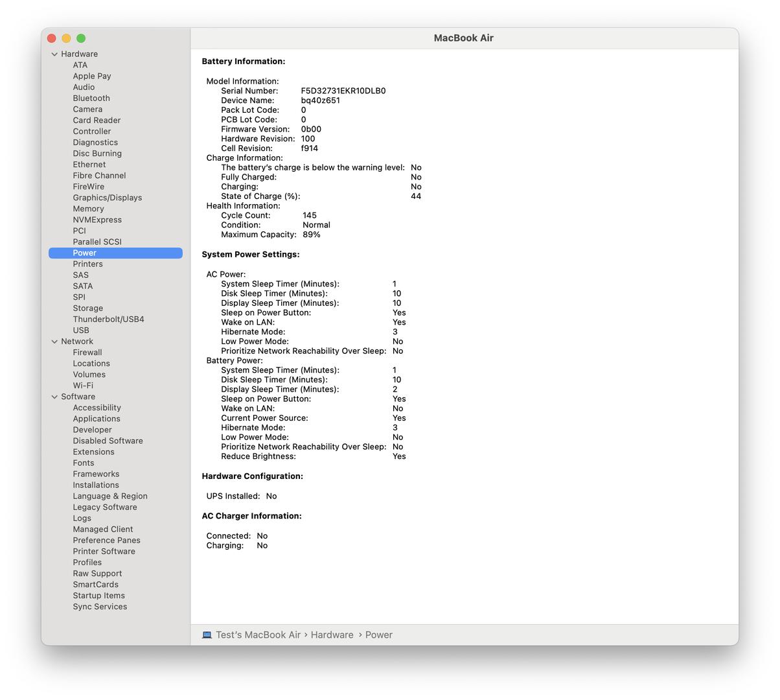Open Startup Items entry

click(x=98, y=595)
